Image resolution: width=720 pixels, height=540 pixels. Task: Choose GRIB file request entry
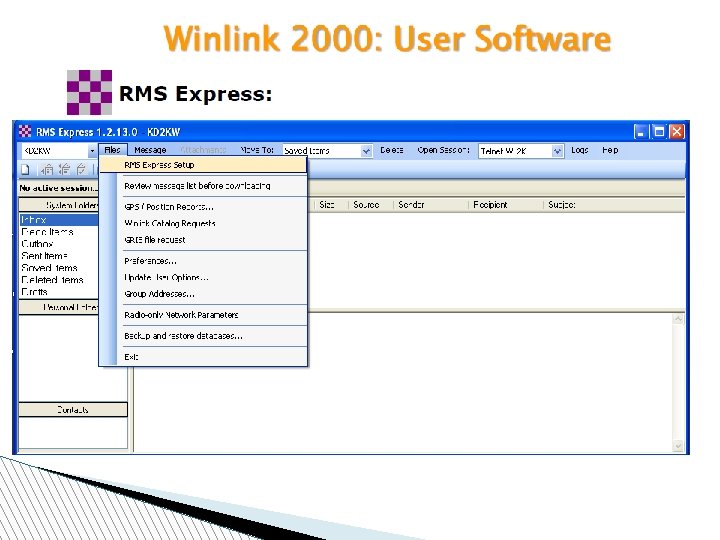pyautogui.click(x=203, y=240)
